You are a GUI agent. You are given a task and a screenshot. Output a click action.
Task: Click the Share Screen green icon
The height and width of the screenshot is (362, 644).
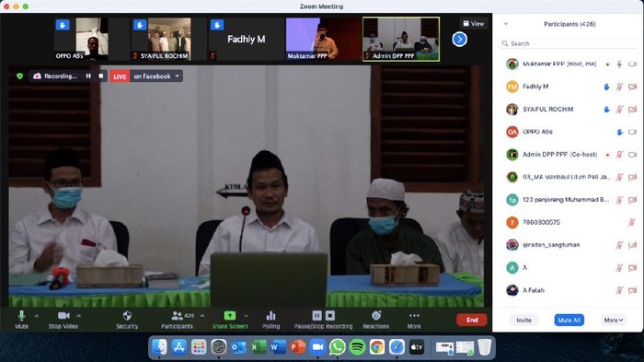click(x=230, y=316)
